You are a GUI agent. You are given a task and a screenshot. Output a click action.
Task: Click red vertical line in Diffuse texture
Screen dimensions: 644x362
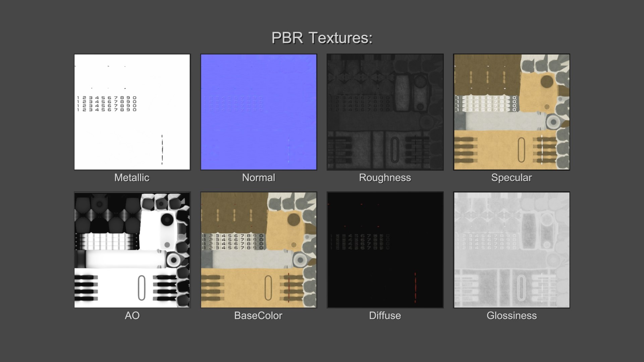click(x=415, y=287)
